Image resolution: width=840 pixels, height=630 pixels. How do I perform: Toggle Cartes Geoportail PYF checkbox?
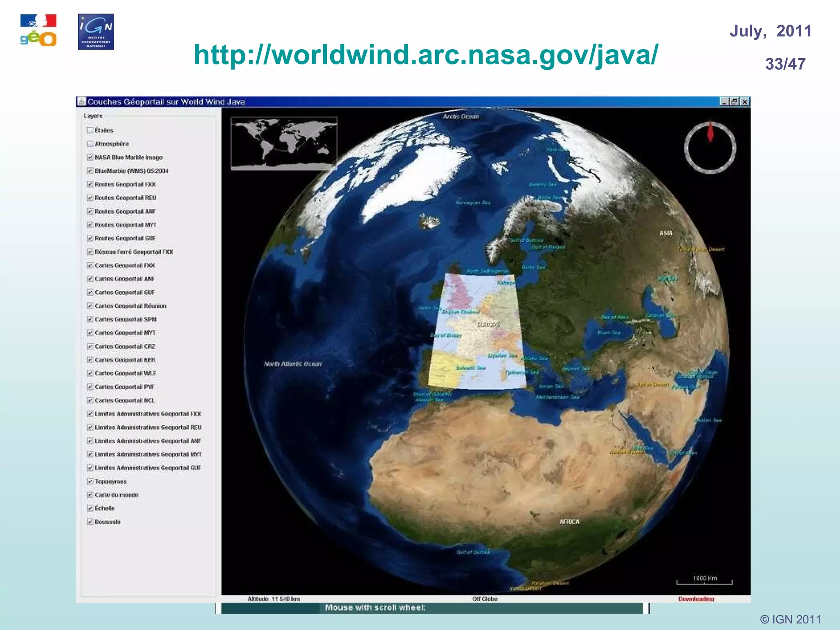[90, 387]
